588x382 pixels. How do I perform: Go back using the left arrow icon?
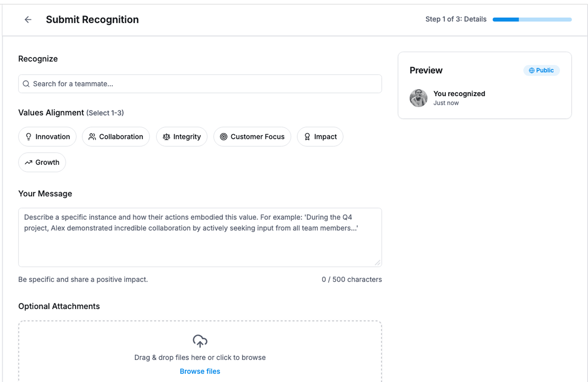click(x=28, y=20)
